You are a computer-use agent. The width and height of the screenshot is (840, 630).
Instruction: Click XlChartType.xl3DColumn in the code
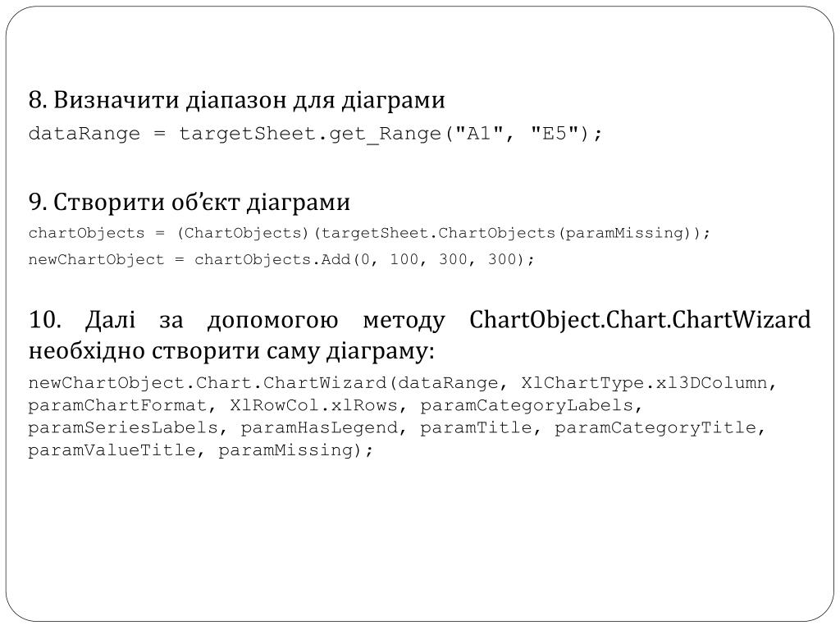point(645,383)
